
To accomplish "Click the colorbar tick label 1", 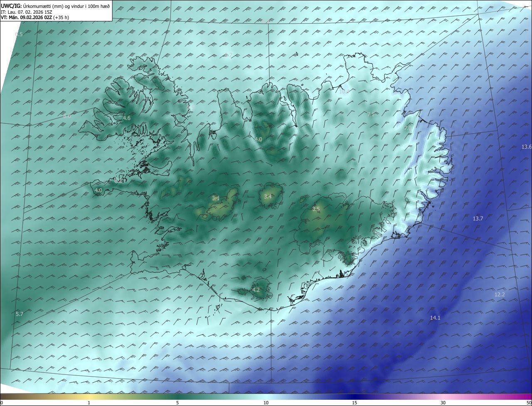I will pyautogui.click(x=89, y=403).
